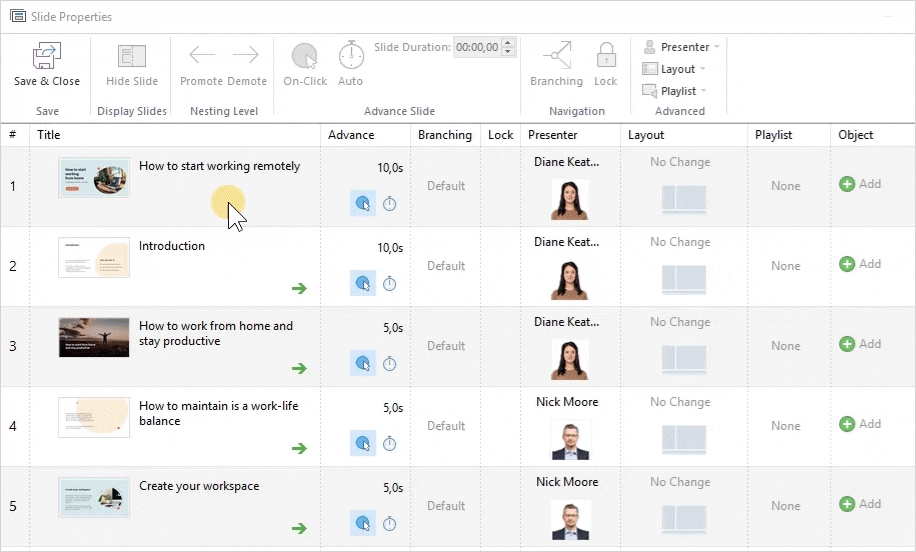Image resolution: width=916 pixels, height=552 pixels.
Task: Click the Presenter column header
Action: 553,135
